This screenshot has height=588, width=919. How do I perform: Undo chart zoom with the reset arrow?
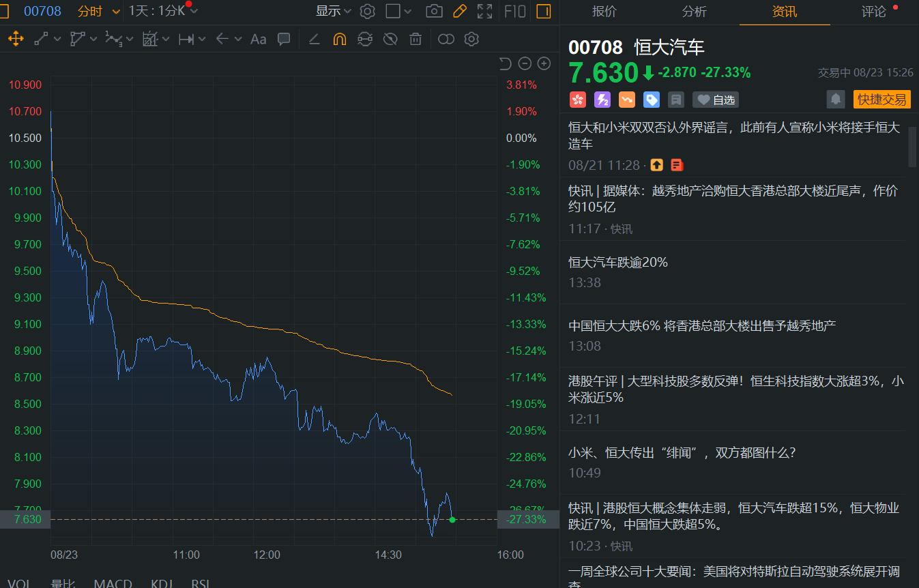505,63
